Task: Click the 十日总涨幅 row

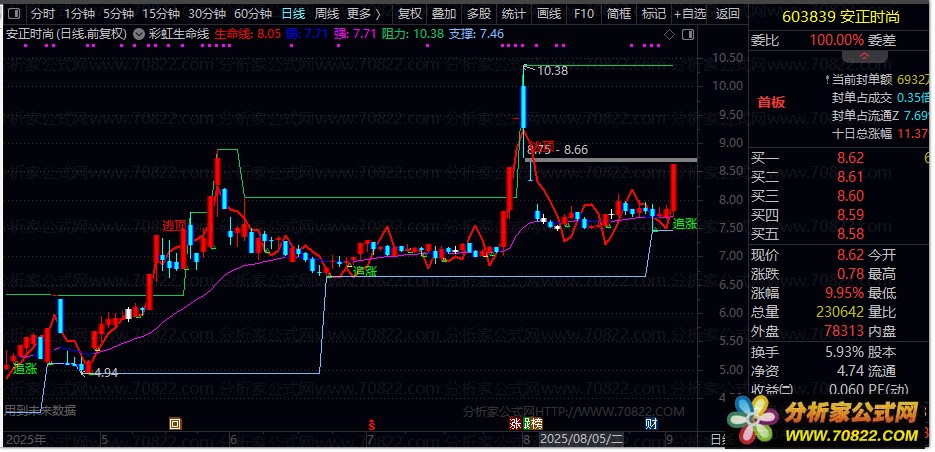Action: (x=881, y=134)
